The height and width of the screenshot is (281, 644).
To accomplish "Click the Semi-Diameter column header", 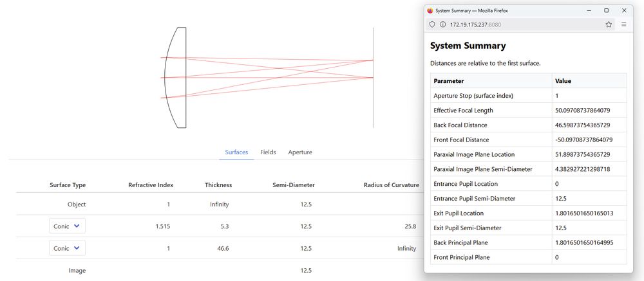I will point(294,185).
